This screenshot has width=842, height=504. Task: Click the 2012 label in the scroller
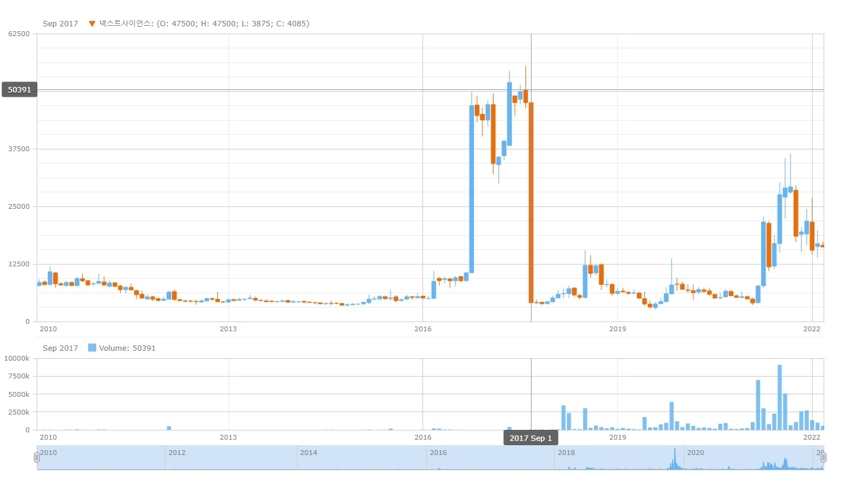coord(176,453)
